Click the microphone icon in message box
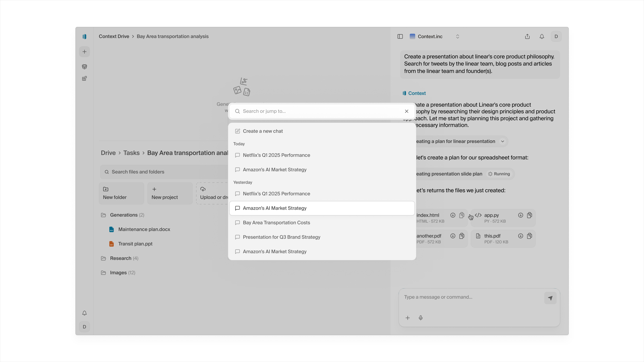Screen dimensions: 644x362 click(x=420, y=318)
